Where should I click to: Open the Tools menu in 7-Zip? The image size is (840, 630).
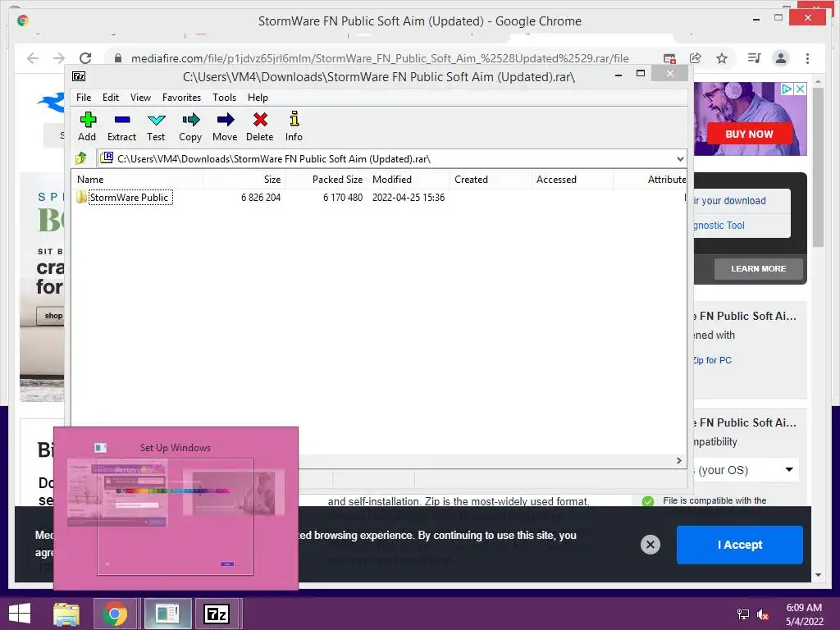[224, 98]
